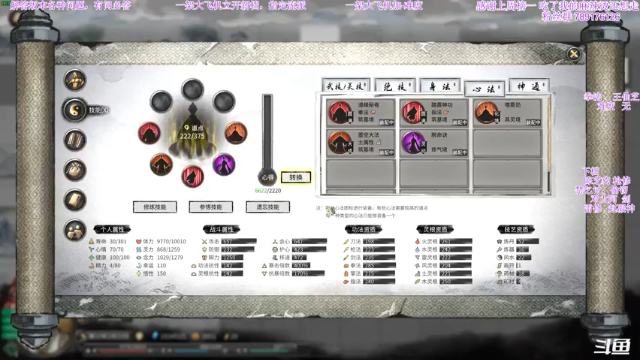Click the 遗忘技能 forget skill button
The width and height of the screenshot is (640, 360).
tap(268, 207)
